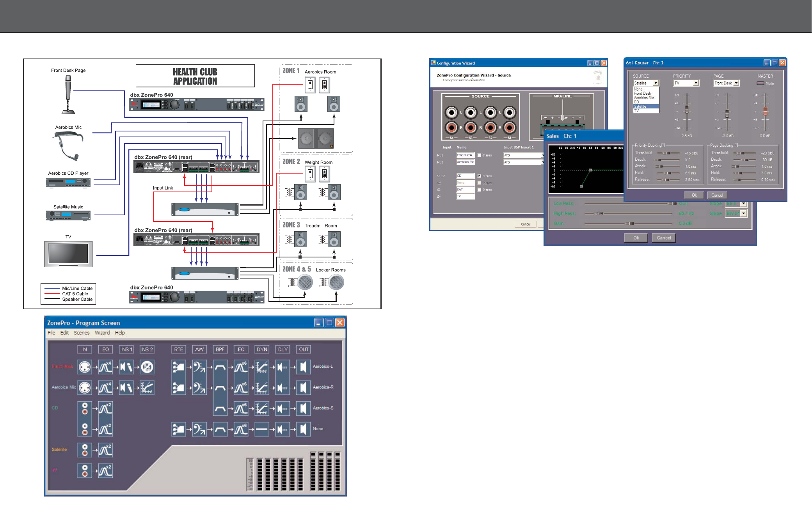Open the Aerobics-S dynamics block
The width and height of the screenshot is (812, 525).
[262, 408]
